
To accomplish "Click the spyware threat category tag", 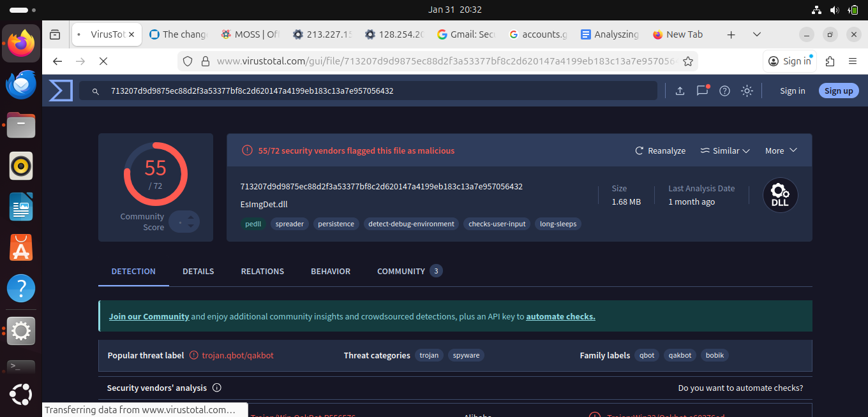I will (x=466, y=355).
